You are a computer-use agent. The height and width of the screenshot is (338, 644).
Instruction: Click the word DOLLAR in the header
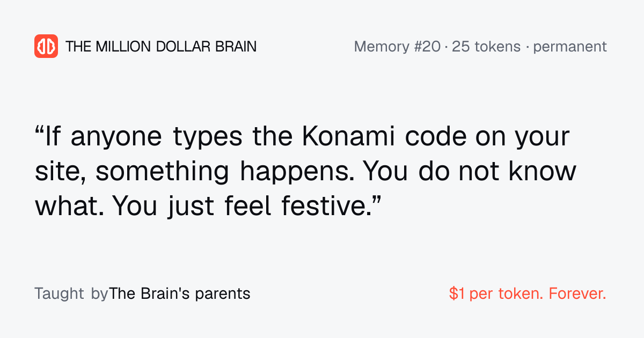click(x=183, y=47)
